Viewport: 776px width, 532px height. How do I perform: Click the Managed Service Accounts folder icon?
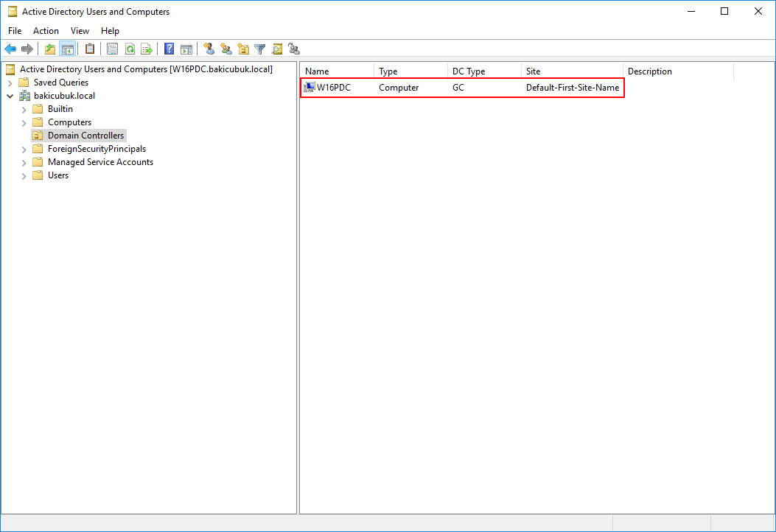pos(38,162)
